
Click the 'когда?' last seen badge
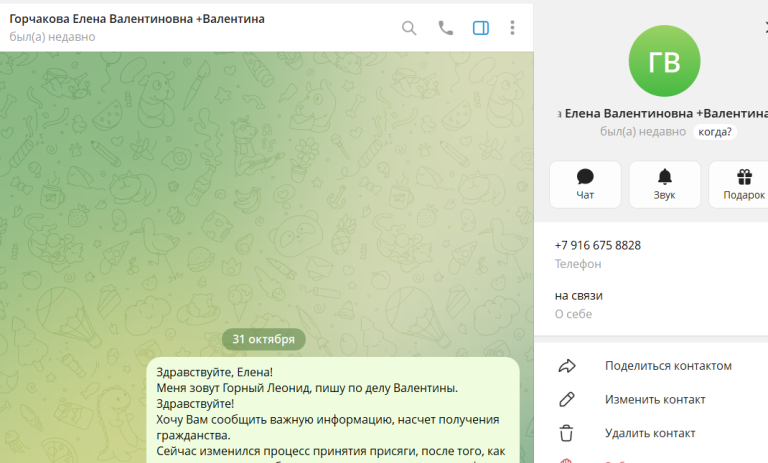click(715, 132)
